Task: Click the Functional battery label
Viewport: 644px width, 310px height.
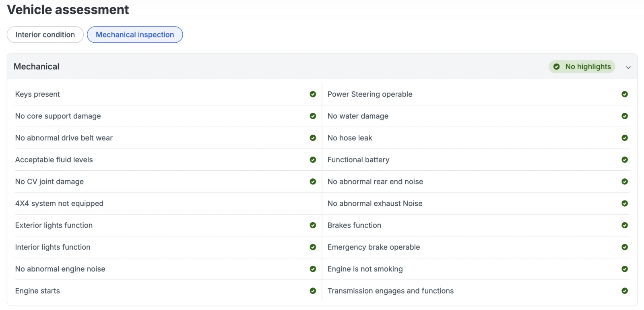Action: 358,160
